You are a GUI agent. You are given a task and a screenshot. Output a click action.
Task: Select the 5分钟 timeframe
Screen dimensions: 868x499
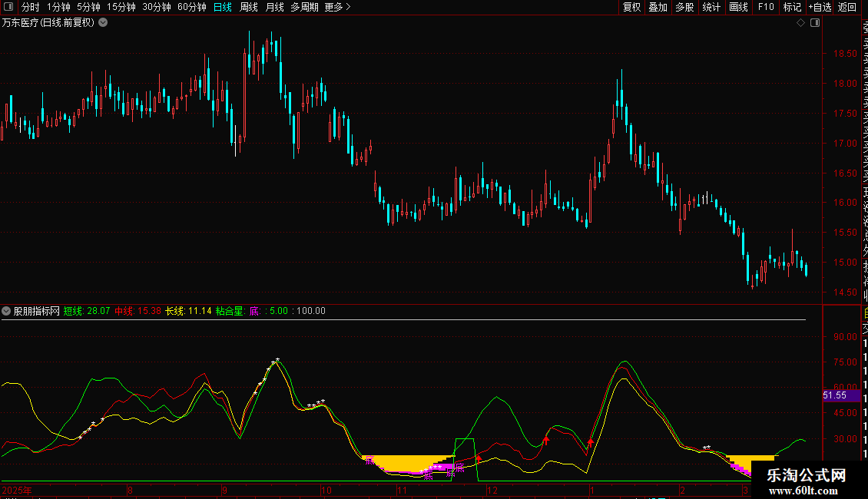[88, 7]
